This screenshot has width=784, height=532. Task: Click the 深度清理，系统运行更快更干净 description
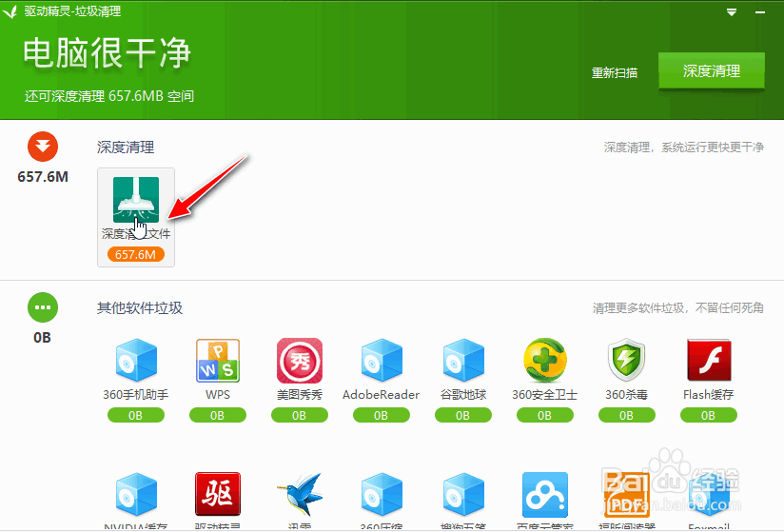point(684,147)
